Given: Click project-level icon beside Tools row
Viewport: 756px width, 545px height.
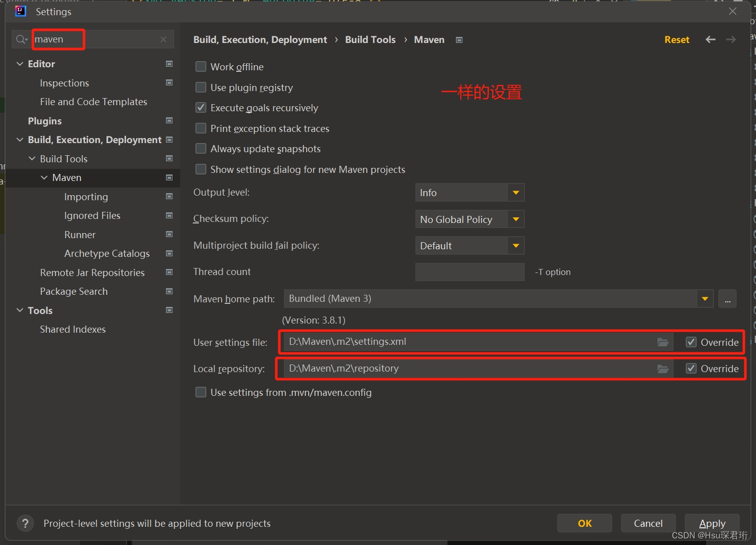Looking at the screenshot, I should tap(170, 310).
